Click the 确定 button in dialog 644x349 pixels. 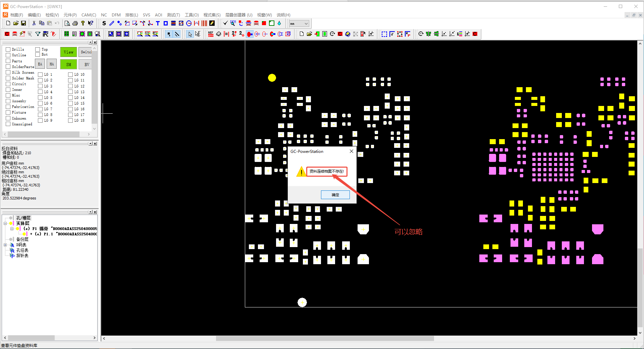(x=335, y=195)
